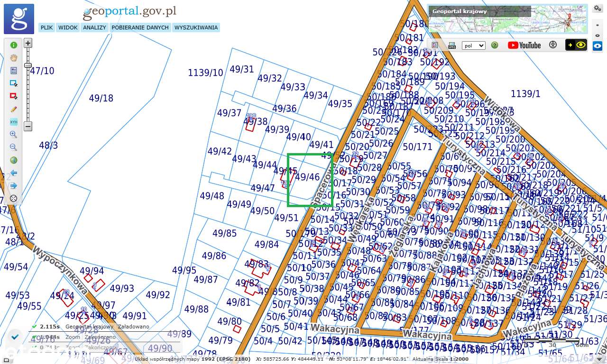
Task: Open the layer list panel icon
Action: click(x=13, y=71)
